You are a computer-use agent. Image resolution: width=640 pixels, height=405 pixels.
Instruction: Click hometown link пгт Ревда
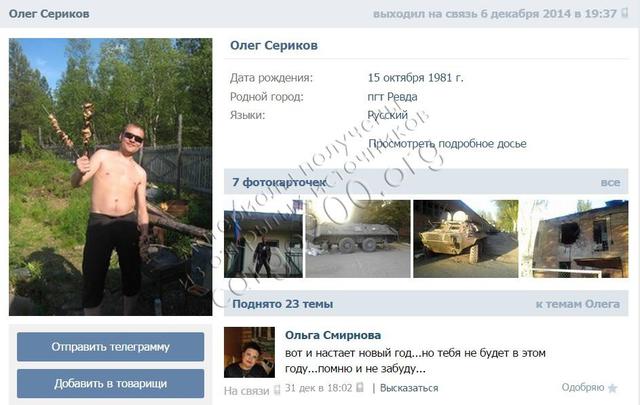click(x=392, y=97)
